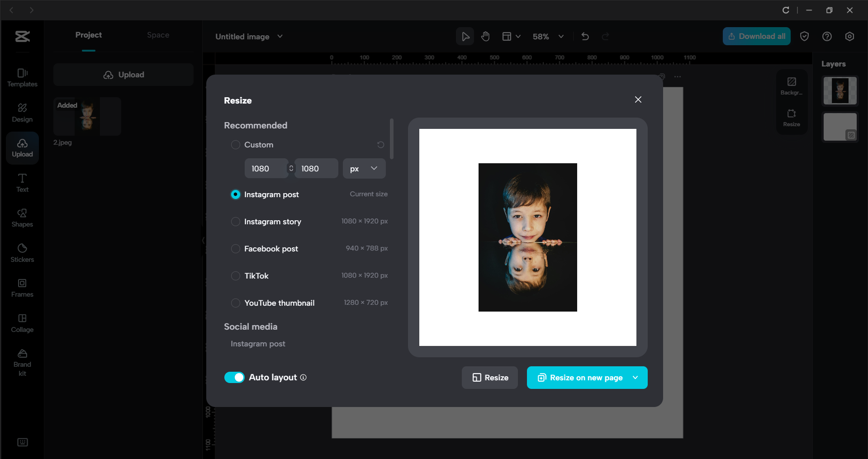Viewport: 868px width, 459px height.
Task: Open the zoom level dropdown showing 58%
Action: (548, 36)
